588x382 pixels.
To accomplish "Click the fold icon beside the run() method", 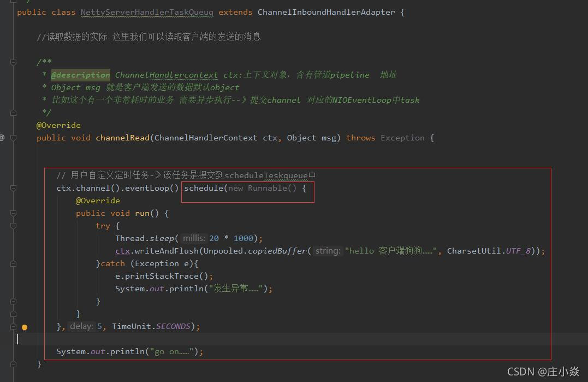I will [13, 213].
